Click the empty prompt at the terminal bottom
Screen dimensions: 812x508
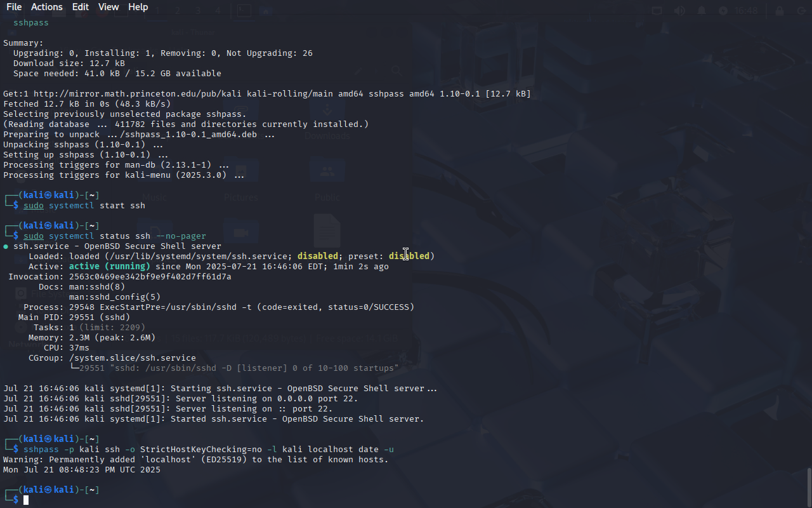click(26, 500)
